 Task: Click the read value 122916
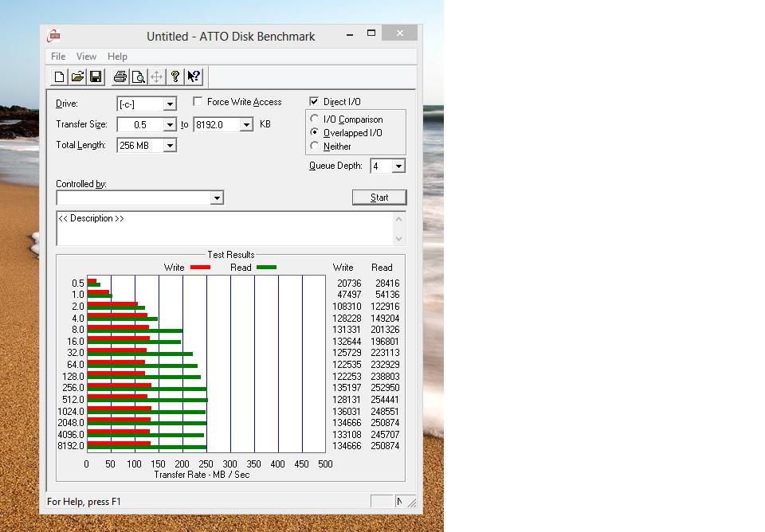point(385,307)
